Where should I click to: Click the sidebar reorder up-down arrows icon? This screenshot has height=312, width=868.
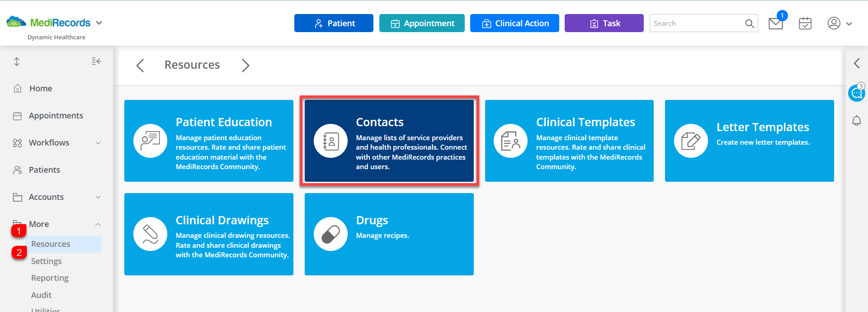[17, 61]
